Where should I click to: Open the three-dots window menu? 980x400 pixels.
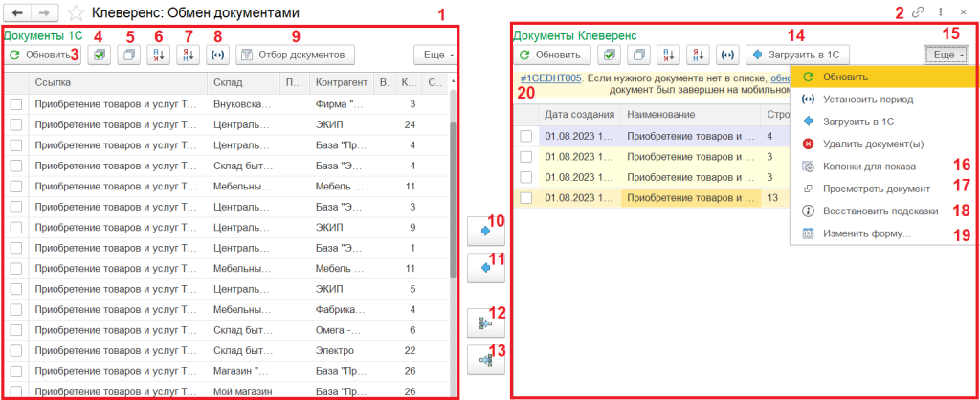click(x=941, y=11)
